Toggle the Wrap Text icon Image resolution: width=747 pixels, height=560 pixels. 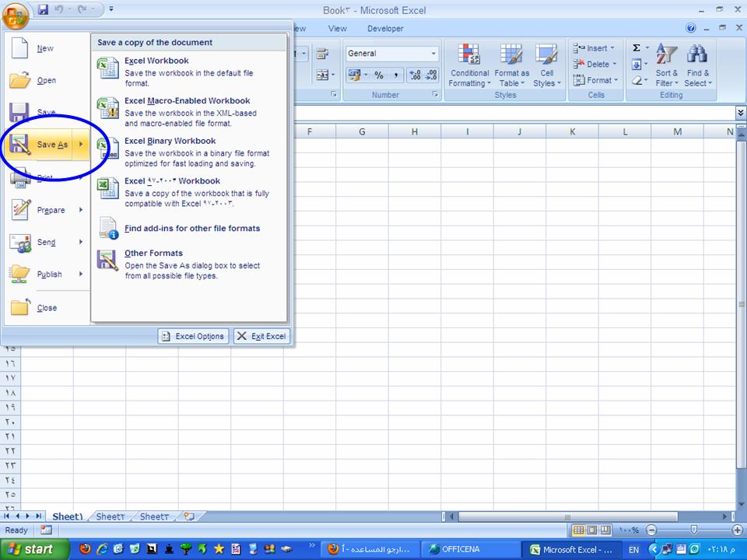click(x=322, y=54)
